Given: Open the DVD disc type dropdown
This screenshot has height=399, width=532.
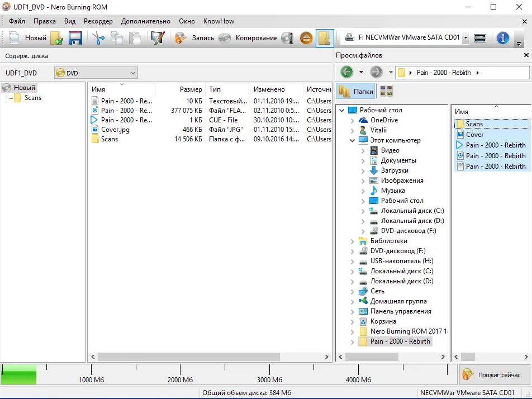Looking at the screenshot, I should click(x=96, y=73).
